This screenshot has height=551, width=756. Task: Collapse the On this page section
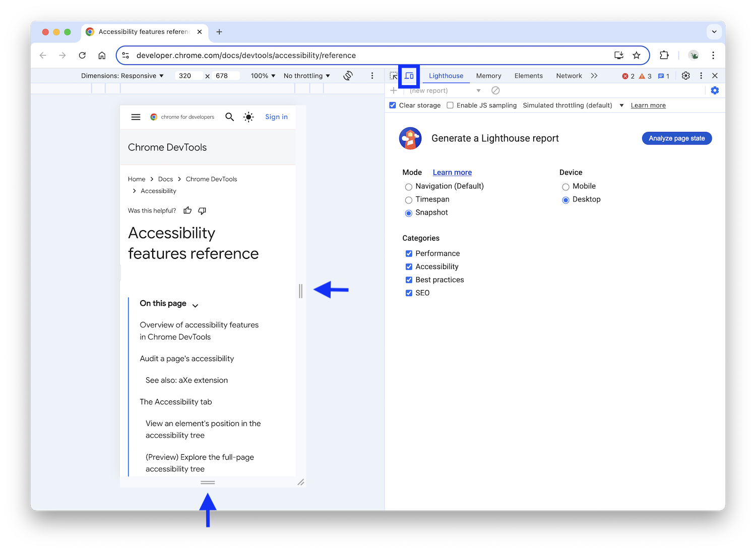click(195, 305)
